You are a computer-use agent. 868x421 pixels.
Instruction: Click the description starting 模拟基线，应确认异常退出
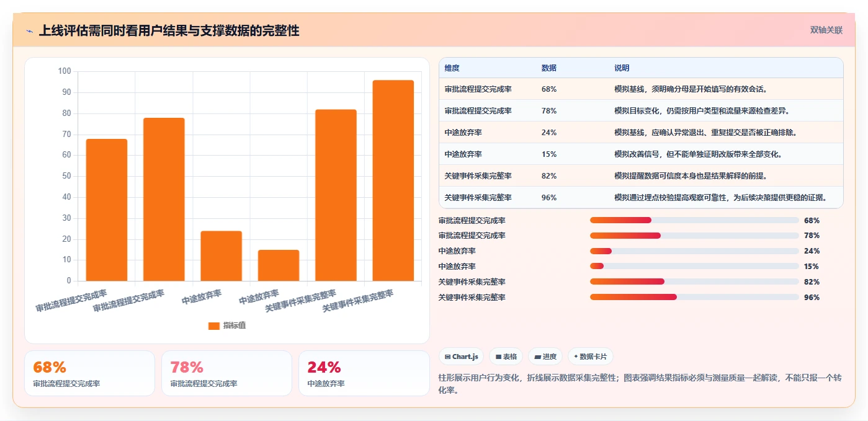coord(706,133)
